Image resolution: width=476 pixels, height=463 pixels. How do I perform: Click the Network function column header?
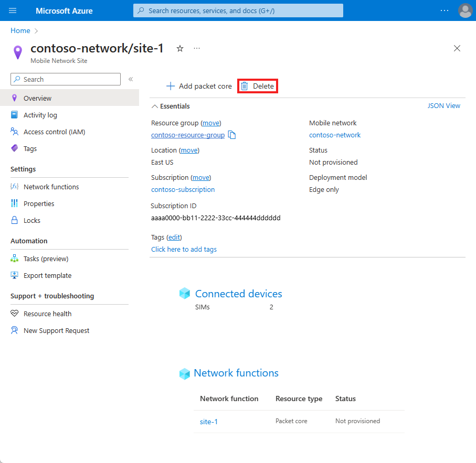coord(229,399)
